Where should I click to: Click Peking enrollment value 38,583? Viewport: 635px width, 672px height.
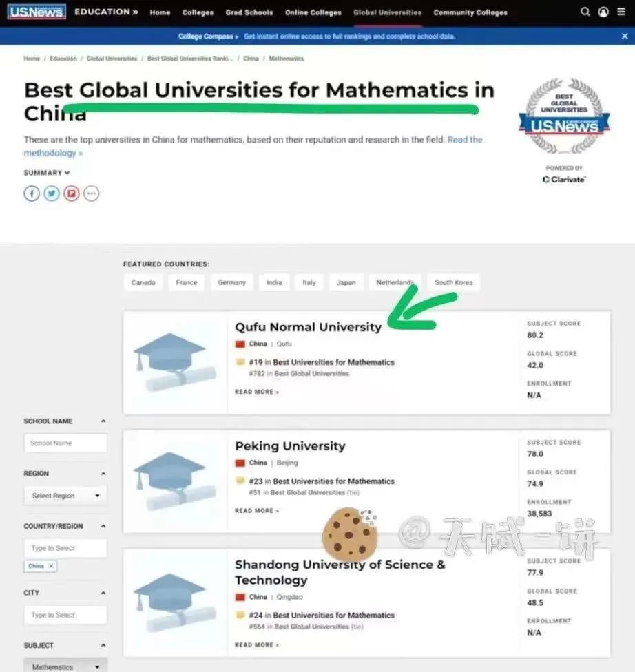(x=539, y=514)
